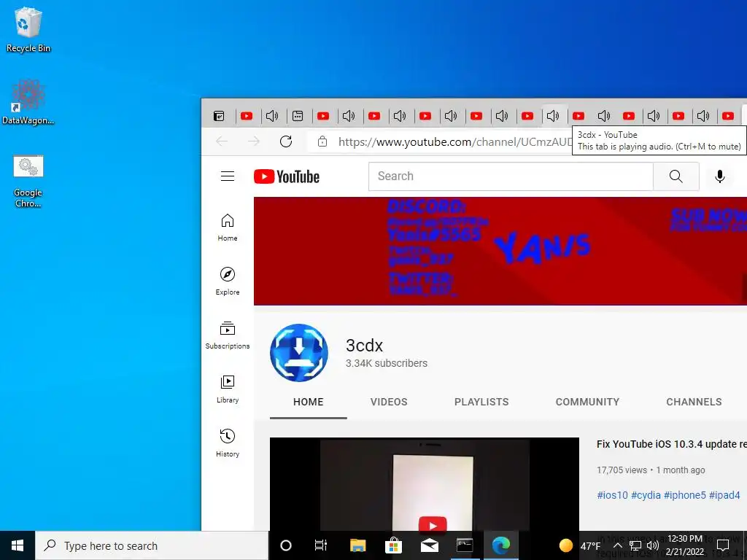View site info via the lock icon
Image resolution: width=747 pixels, height=560 pixels.
tap(322, 141)
